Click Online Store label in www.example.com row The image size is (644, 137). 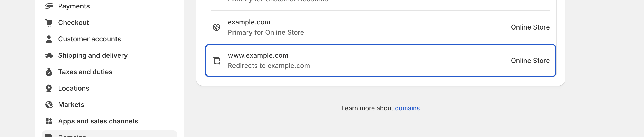pyautogui.click(x=530, y=61)
